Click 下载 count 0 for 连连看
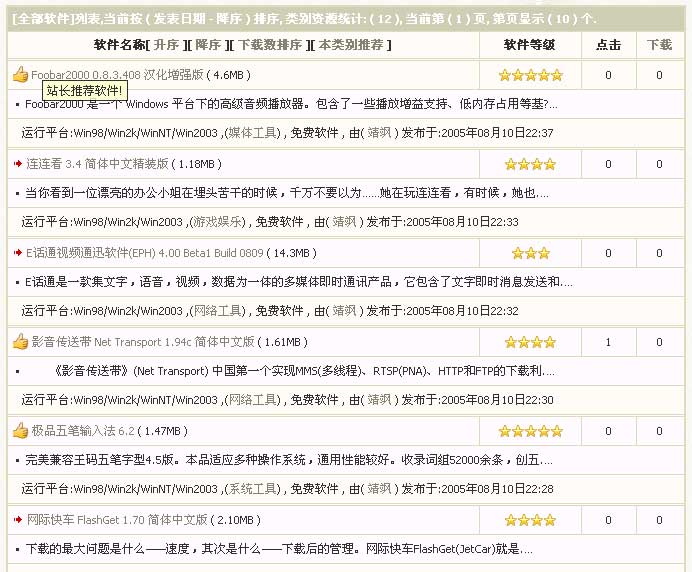Screen dimensions: 692x572 tap(659, 164)
